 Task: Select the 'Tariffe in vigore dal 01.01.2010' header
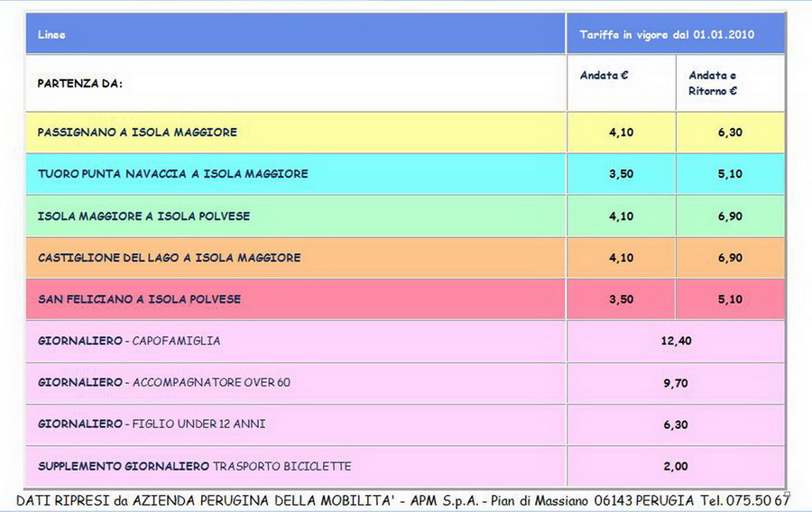(667, 34)
